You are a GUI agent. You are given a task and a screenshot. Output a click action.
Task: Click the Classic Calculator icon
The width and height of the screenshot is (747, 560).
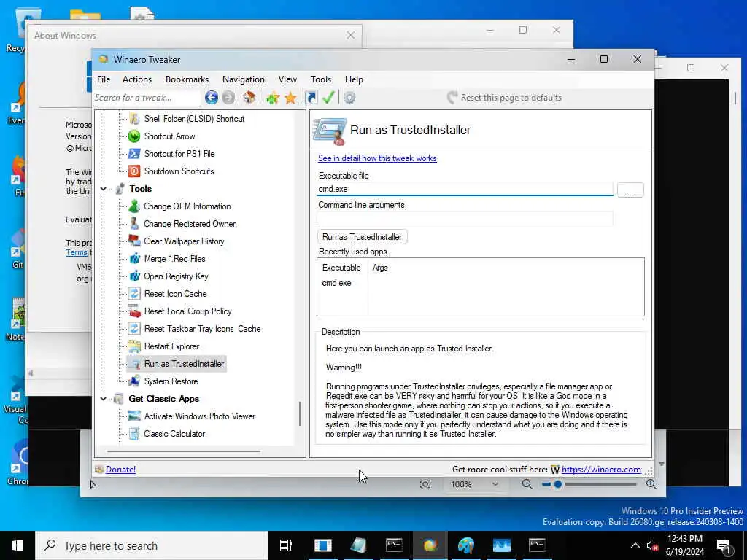click(x=134, y=434)
